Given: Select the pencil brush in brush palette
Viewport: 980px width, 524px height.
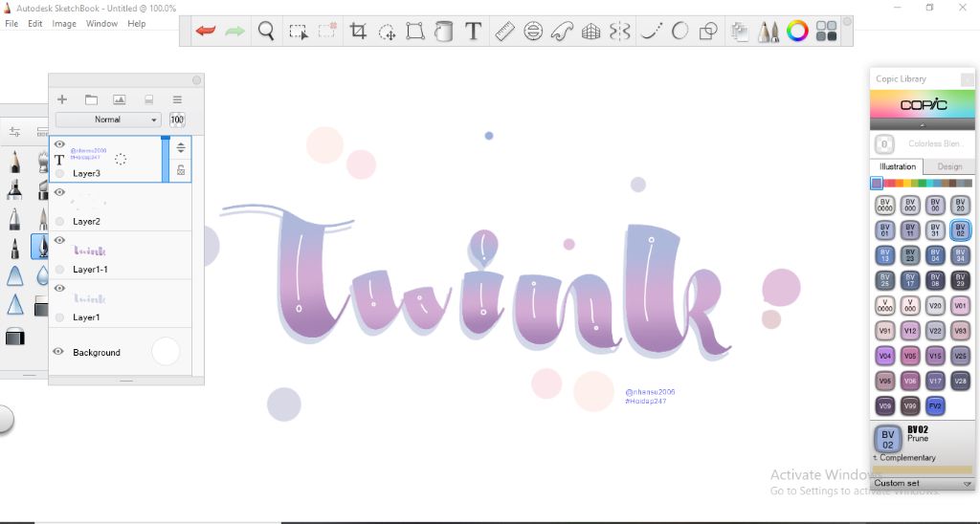Looking at the screenshot, I should 14,162.
